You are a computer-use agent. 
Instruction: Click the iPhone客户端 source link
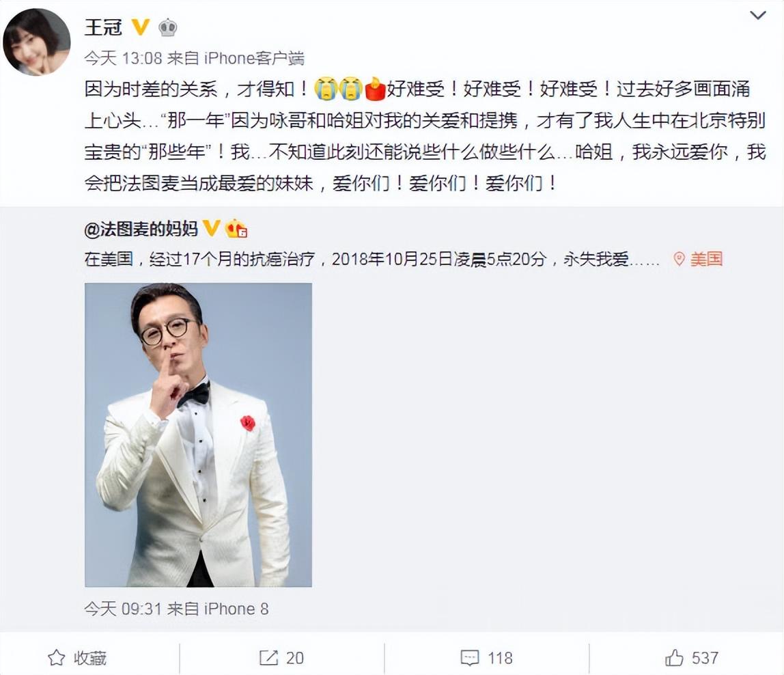255,58
